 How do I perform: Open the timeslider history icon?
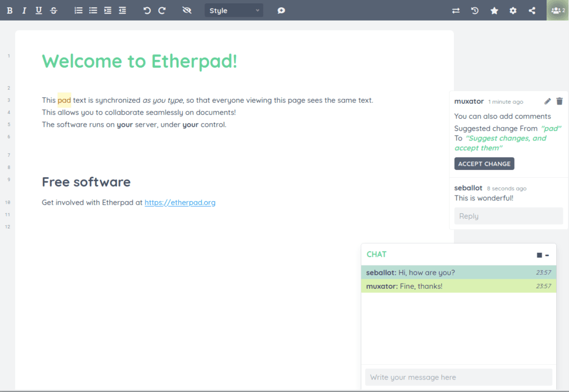(475, 10)
